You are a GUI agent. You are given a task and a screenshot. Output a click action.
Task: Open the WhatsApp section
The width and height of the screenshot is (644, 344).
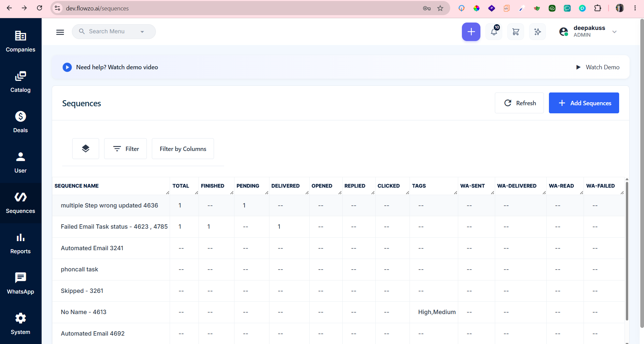[20, 284]
